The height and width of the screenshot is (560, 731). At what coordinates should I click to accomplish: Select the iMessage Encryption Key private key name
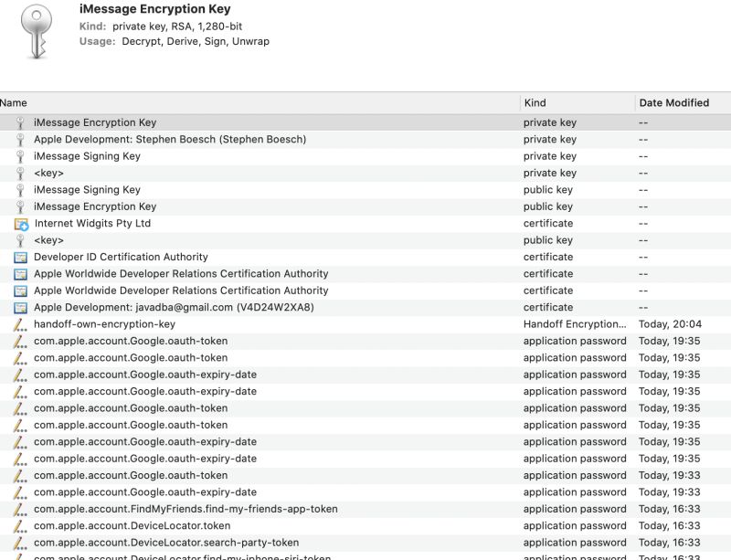95,122
